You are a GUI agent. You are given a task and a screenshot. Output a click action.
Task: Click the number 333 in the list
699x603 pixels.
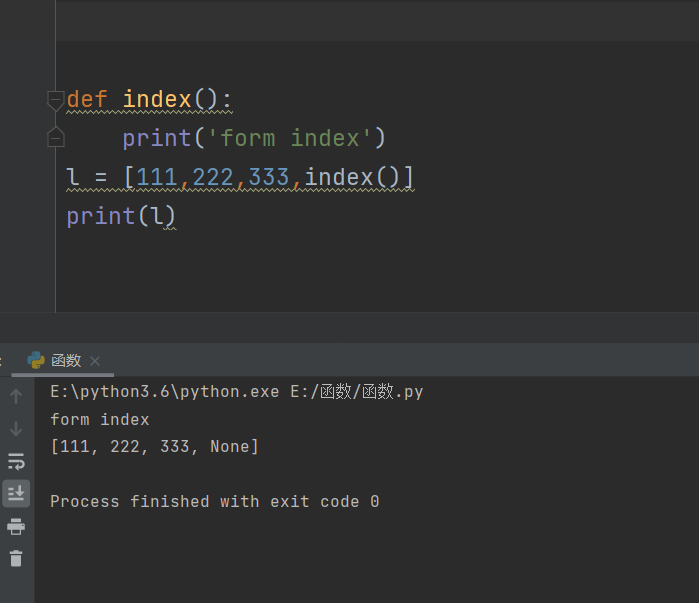coord(269,177)
